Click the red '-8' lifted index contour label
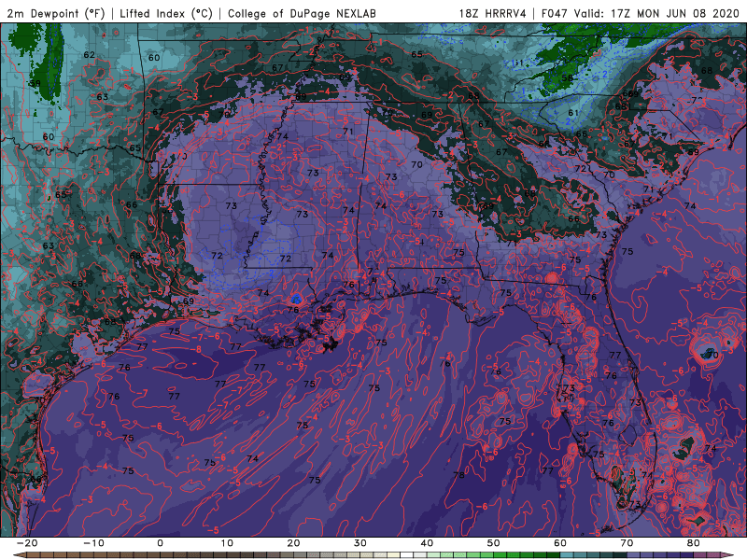This screenshot has width=747, height=560. click(x=197, y=349)
